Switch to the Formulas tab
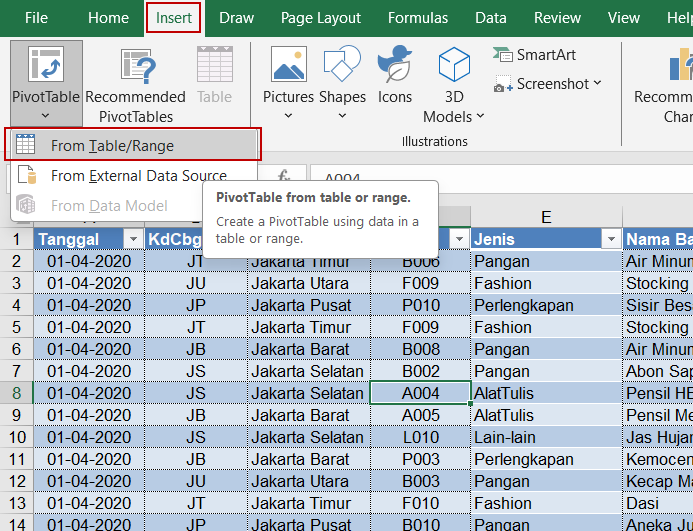Screen dimensions: 693x531 (418, 18)
